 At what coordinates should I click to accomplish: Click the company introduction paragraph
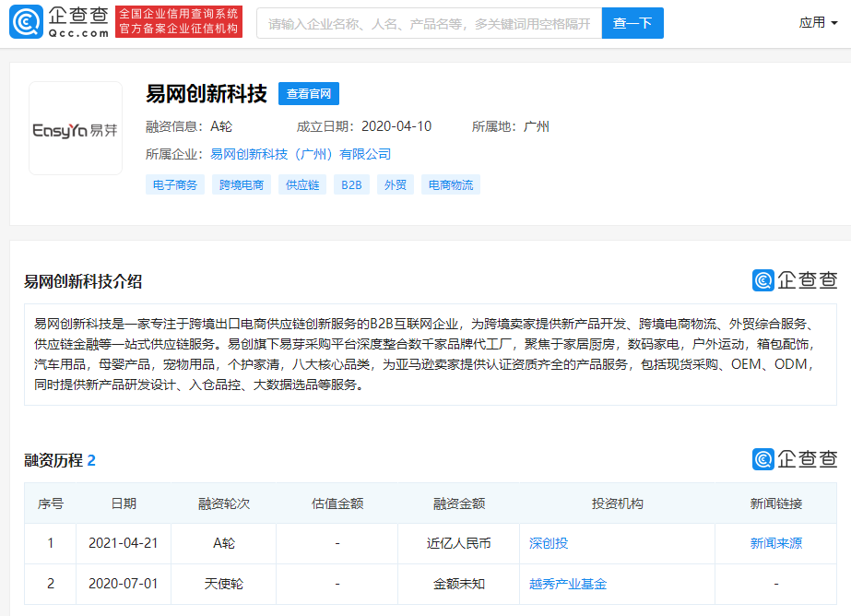click(425, 354)
